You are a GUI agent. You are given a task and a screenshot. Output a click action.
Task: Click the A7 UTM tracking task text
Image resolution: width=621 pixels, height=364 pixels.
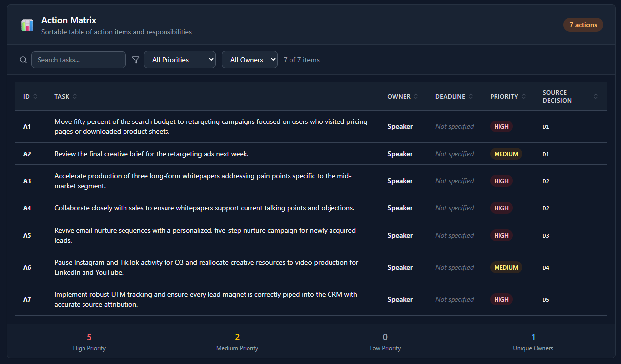[206, 299]
